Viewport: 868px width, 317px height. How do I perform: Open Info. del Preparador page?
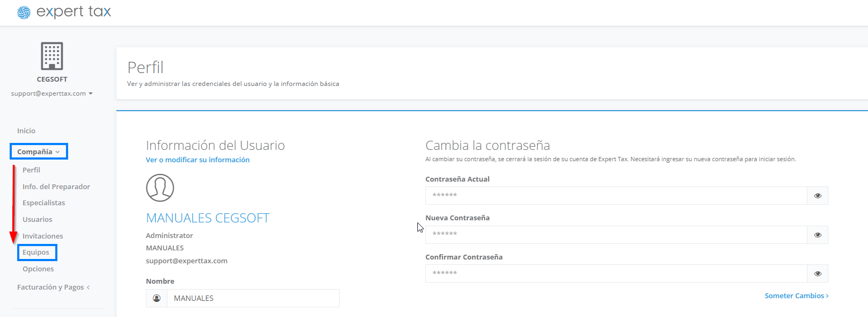(x=56, y=186)
